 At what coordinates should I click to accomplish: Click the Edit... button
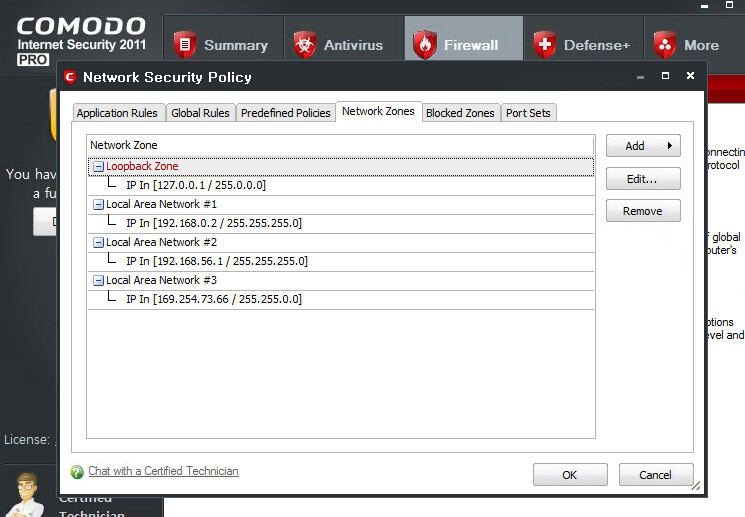643,179
